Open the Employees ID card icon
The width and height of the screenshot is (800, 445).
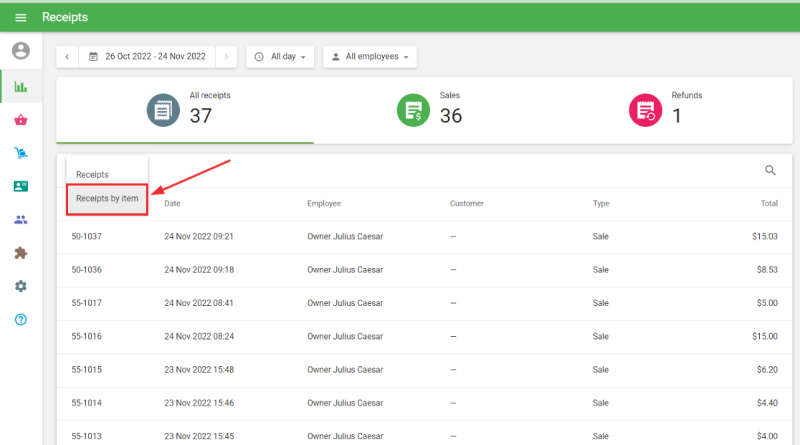[20, 186]
